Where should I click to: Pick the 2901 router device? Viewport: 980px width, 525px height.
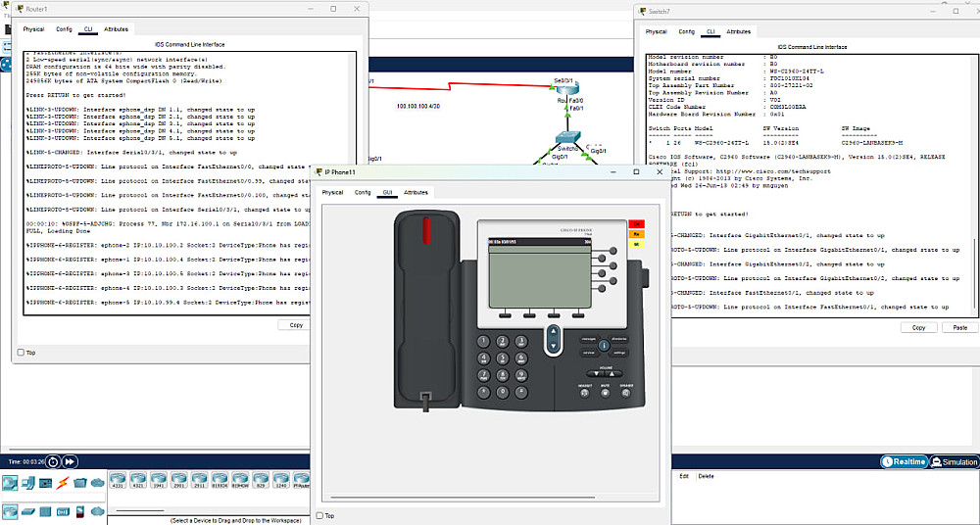pyautogui.click(x=178, y=480)
